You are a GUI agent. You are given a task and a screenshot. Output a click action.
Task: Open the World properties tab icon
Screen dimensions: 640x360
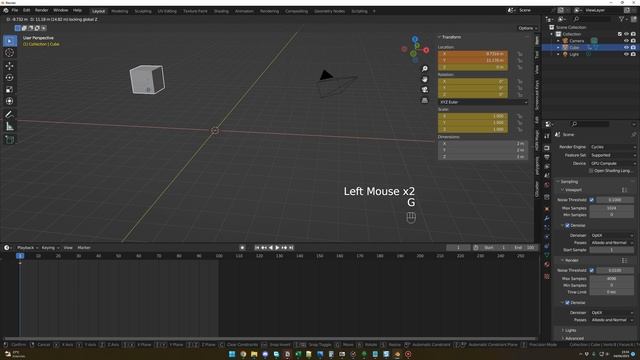click(547, 185)
